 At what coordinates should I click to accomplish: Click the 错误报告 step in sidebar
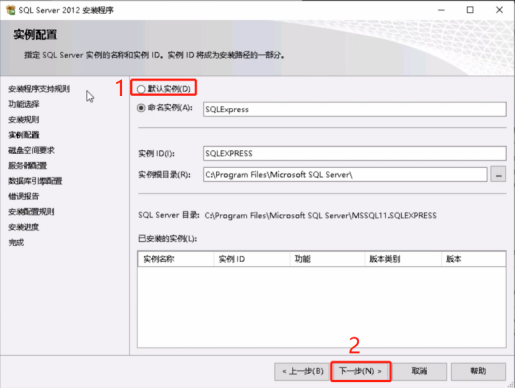point(24,196)
